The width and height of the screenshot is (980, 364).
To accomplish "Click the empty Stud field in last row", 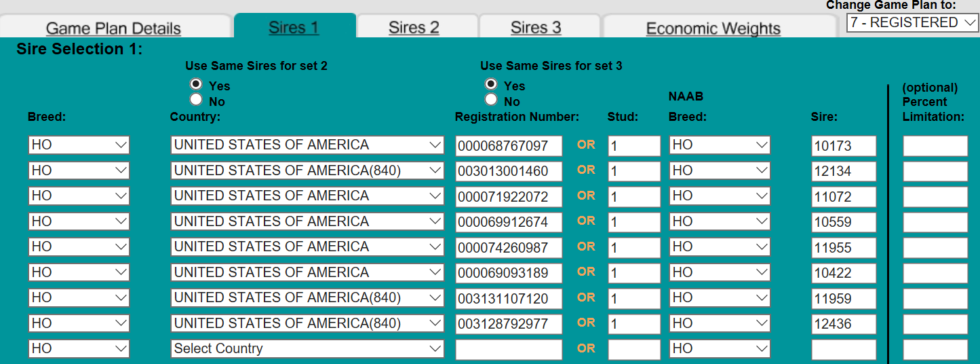I will [633, 349].
